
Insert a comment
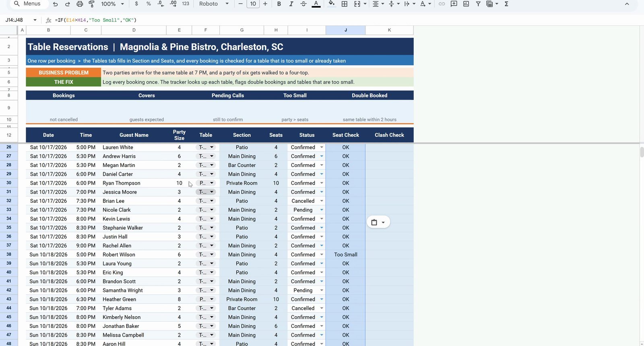pyautogui.click(x=454, y=4)
